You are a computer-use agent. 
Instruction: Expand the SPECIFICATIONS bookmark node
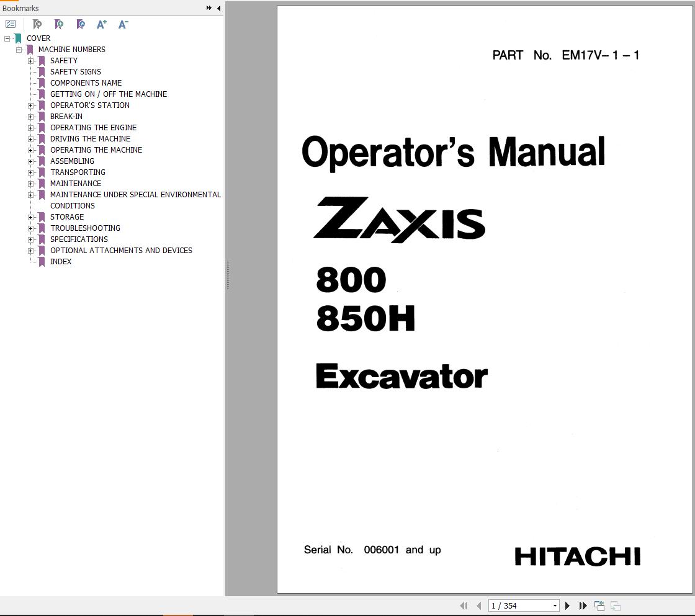30,239
